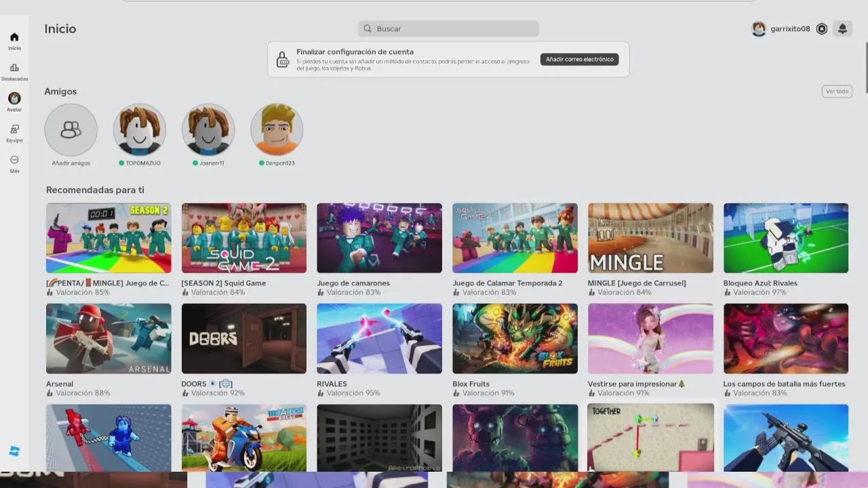Click thumbs-up icon under Juego de camarones

(x=320, y=293)
